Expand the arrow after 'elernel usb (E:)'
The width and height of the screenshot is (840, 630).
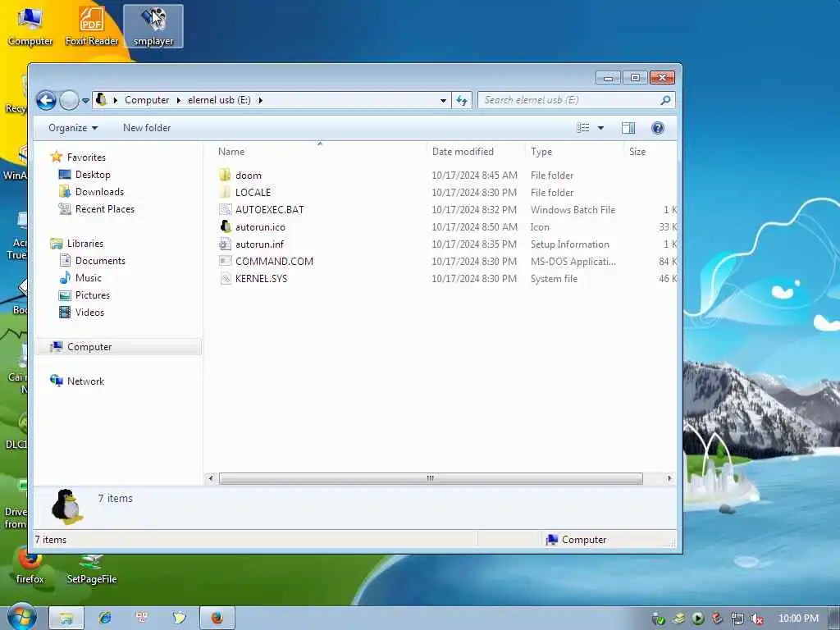(260, 100)
